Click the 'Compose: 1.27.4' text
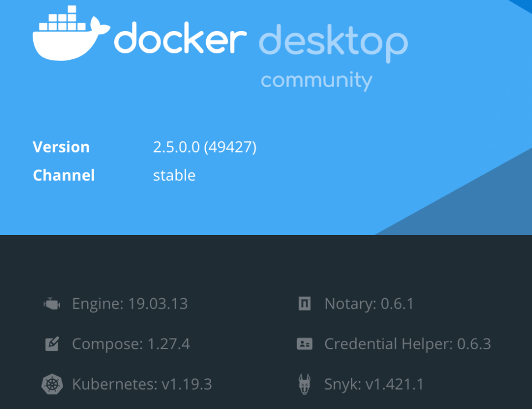Image resolution: width=532 pixels, height=409 pixels. pyautogui.click(x=131, y=344)
